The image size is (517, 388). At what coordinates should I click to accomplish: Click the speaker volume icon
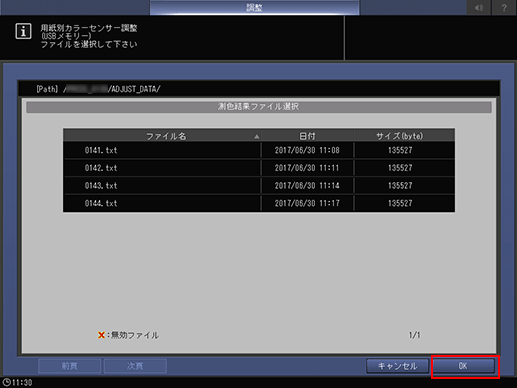tap(479, 7)
